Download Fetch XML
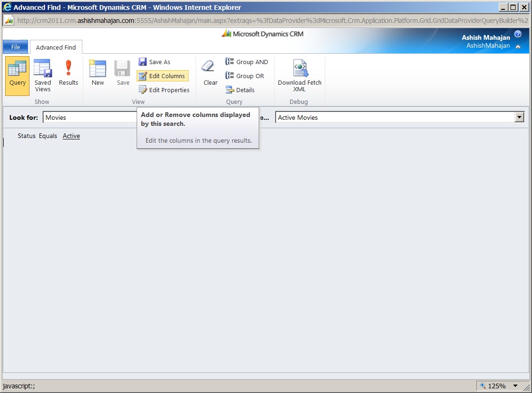 [x=299, y=76]
